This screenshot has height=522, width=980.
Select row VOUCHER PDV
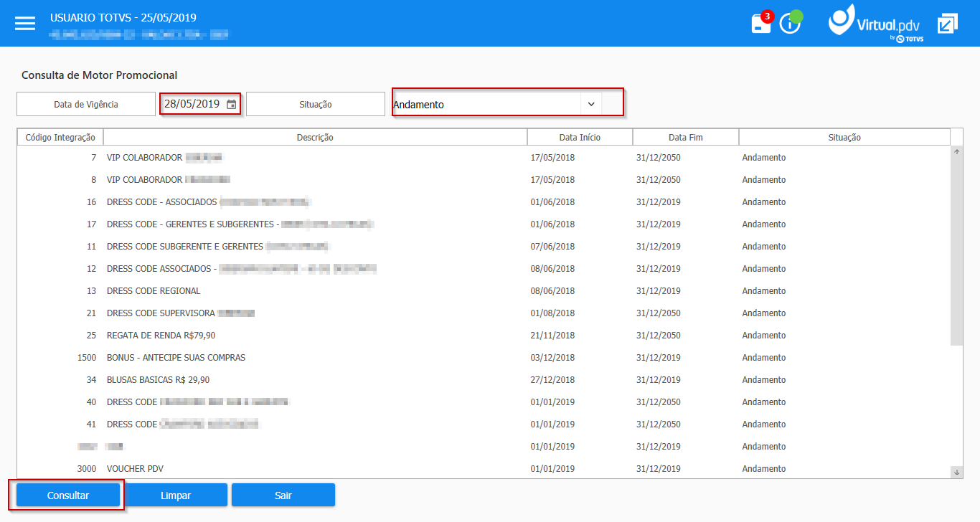(x=484, y=469)
